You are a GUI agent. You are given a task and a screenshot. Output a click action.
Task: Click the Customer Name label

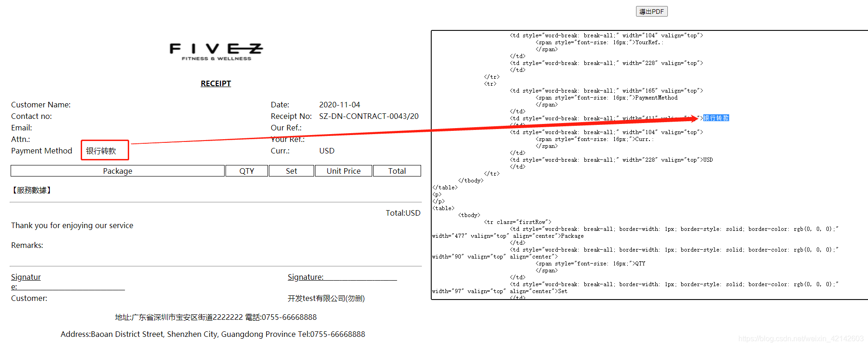click(41, 105)
